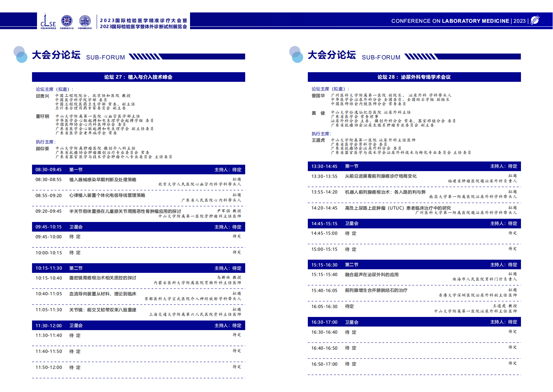Click the diagonal stripes decoration on left page
This screenshot has height=392, width=553.
click(145, 57)
